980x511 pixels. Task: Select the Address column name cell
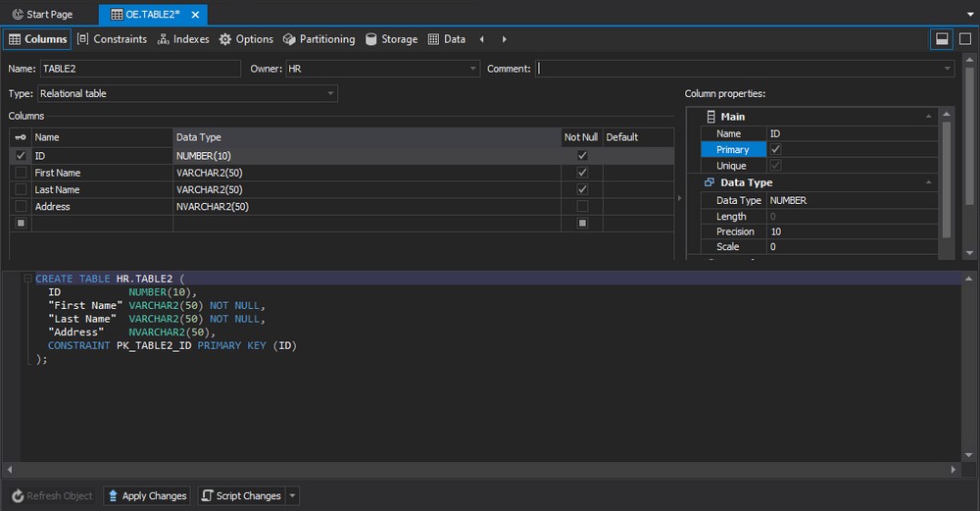pyautogui.click(x=103, y=206)
